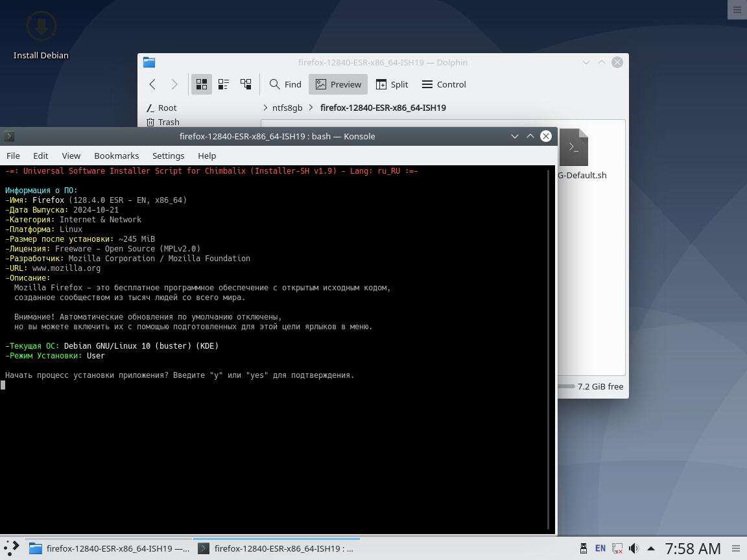
Task: Expand the breadcrumb arrow before ntfs8gb
Action: (x=265, y=108)
